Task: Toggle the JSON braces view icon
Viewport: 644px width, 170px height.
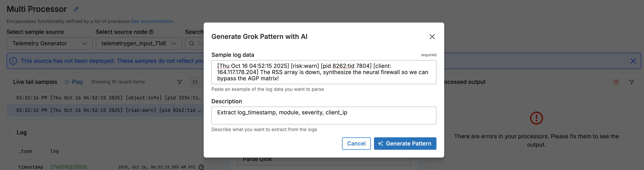Action: point(195,82)
